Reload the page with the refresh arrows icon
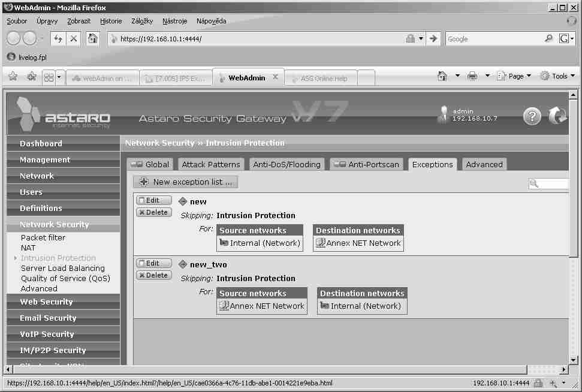 58,38
